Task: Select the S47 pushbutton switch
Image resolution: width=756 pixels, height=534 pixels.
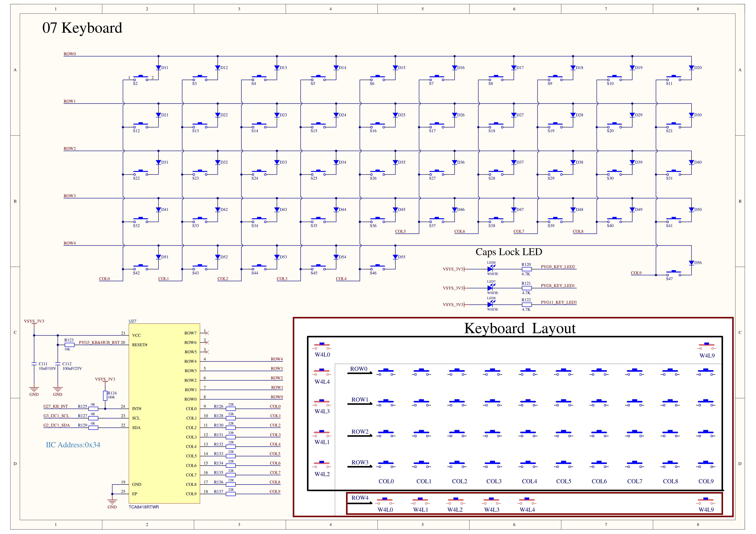Action: click(674, 273)
